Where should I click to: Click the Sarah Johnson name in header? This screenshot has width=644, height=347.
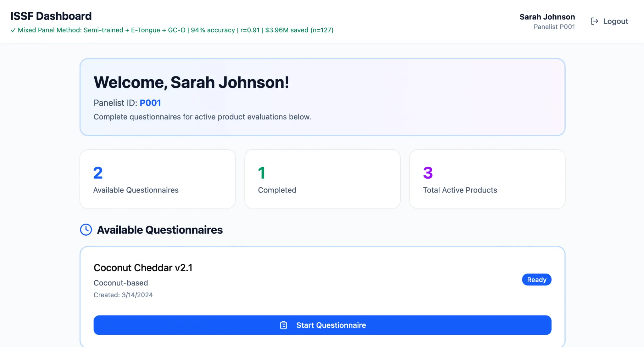(x=547, y=17)
